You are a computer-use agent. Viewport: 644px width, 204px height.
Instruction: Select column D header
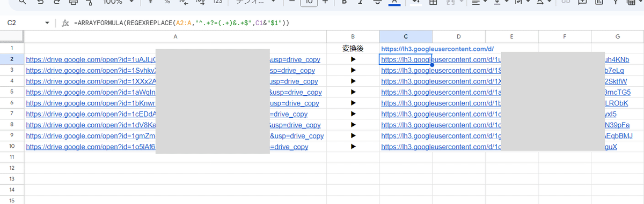(459, 36)
